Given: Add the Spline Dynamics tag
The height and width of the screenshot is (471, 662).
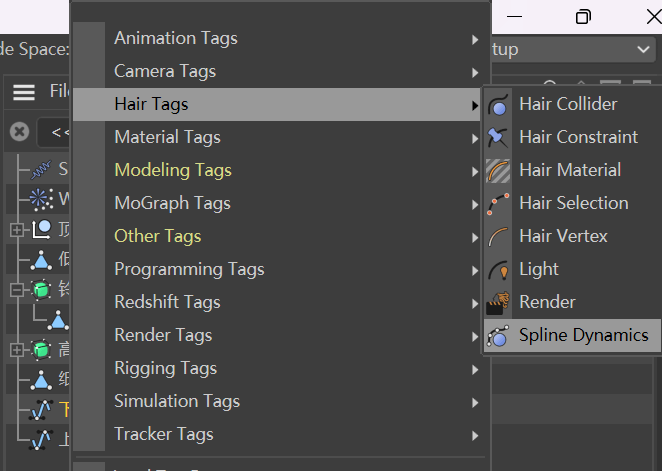Looking at the screenshot, I should (572, 335).
